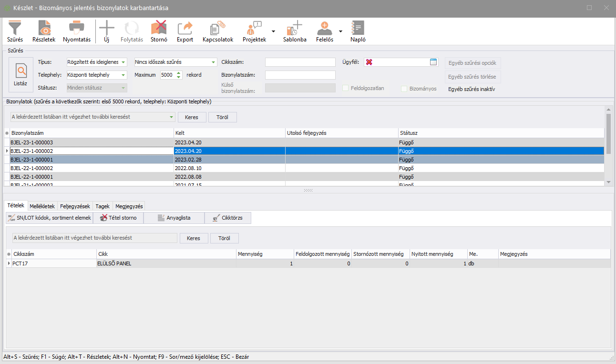This screenshot has height=364, width=616.
Task: Open the Feljegyzések tab
Action: (x=75, y=206)
